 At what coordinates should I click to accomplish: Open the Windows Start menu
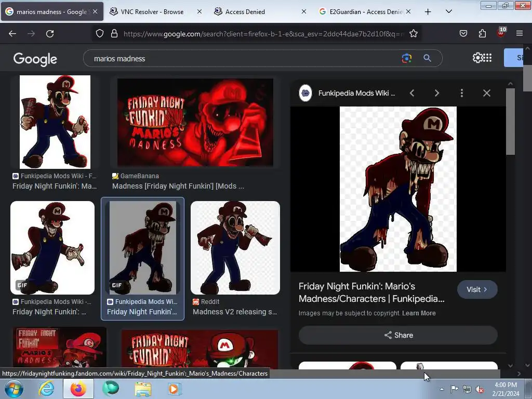coord(14,389)
